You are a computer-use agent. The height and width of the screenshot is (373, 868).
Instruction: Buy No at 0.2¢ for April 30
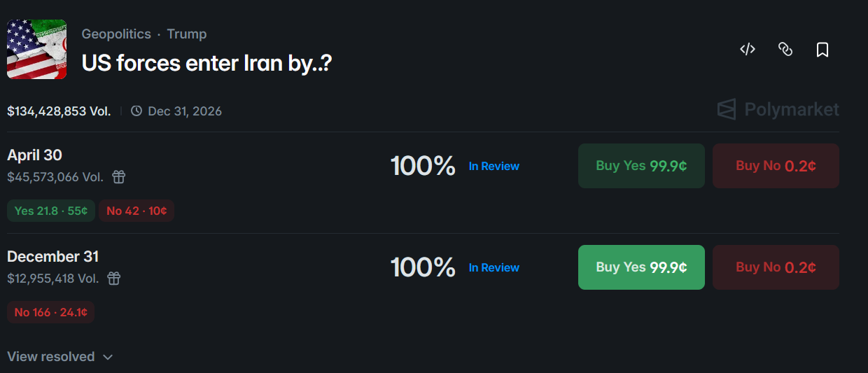(x=776, y=166)
